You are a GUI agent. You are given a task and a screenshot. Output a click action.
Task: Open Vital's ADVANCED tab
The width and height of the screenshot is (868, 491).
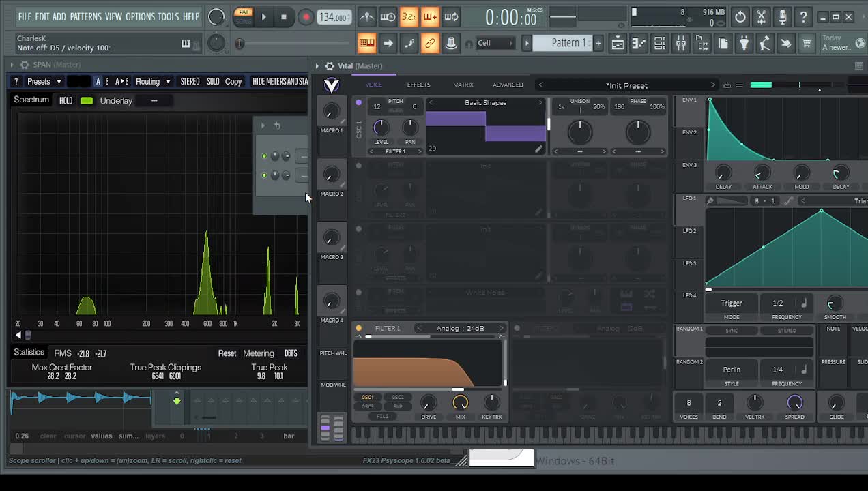tap(508, 85)
